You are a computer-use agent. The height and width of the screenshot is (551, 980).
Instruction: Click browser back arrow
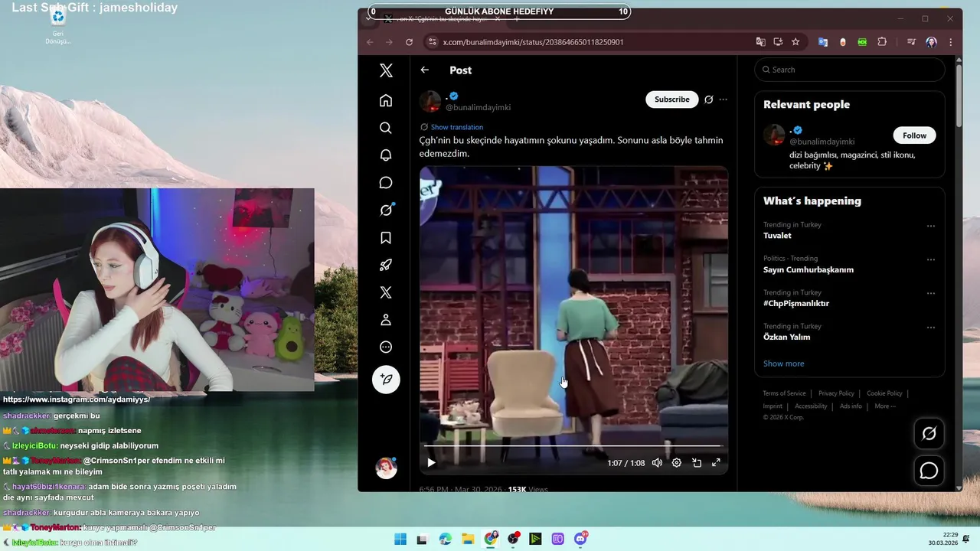tap(370, 42)
